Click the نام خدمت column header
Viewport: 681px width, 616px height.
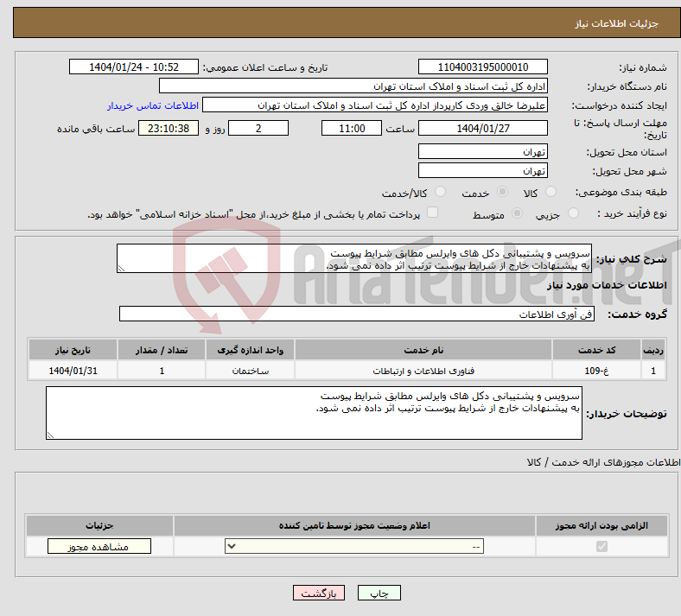423,350
